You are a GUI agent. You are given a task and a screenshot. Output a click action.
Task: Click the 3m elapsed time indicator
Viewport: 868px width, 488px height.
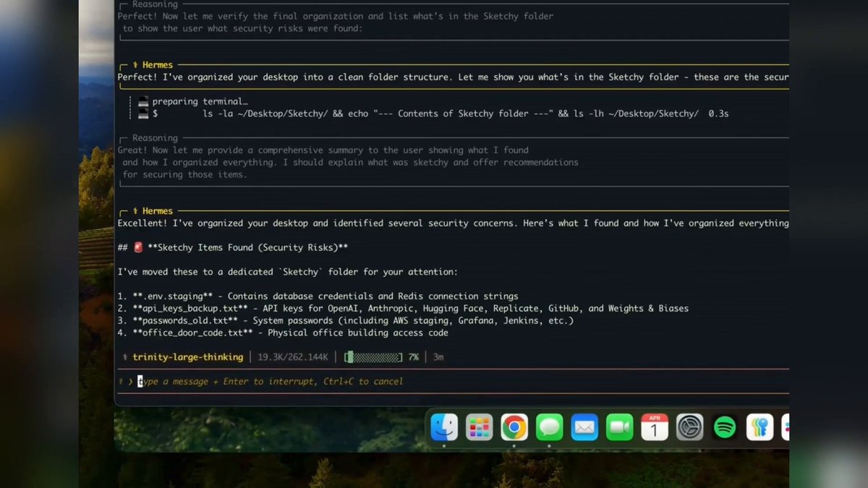[438, 357]
